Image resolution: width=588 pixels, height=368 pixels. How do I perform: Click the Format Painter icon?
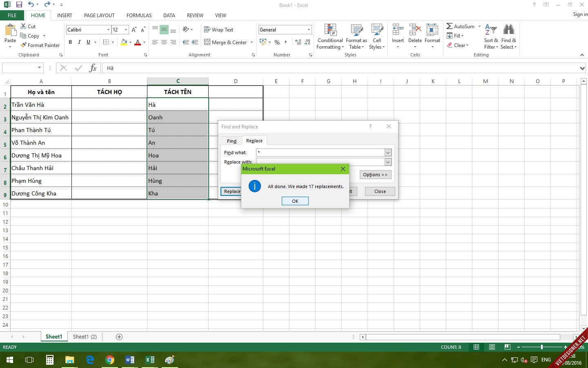pyautogui.click(x=24, y=45)
